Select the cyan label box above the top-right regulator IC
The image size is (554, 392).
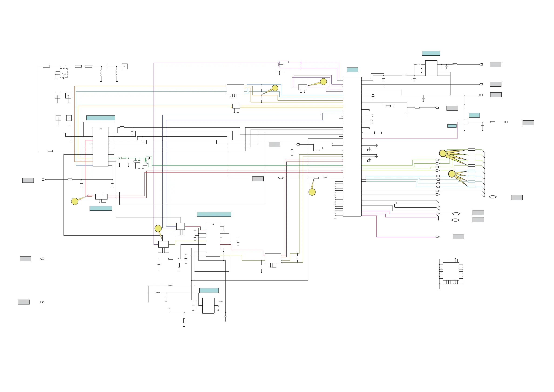click(x=431, y=53)
